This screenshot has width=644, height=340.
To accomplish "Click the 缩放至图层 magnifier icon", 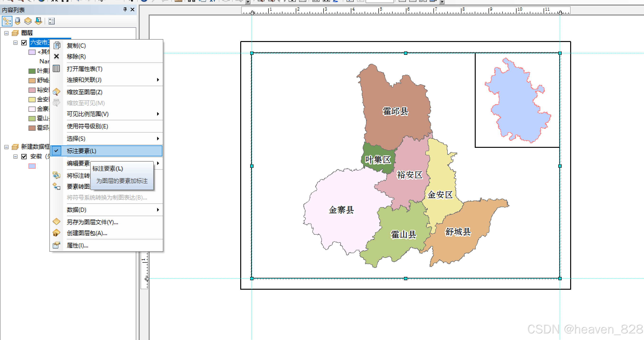I will pyautogui.click(x=56, y=92).
